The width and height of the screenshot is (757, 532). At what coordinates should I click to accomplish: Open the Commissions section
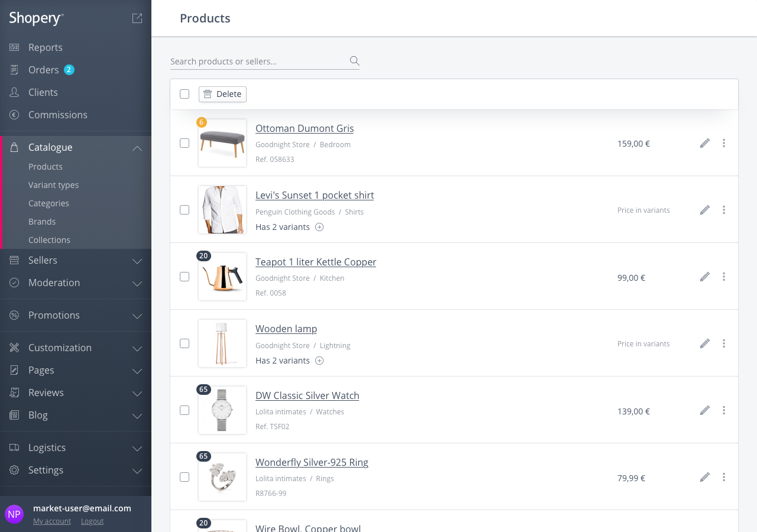point(57,115)
